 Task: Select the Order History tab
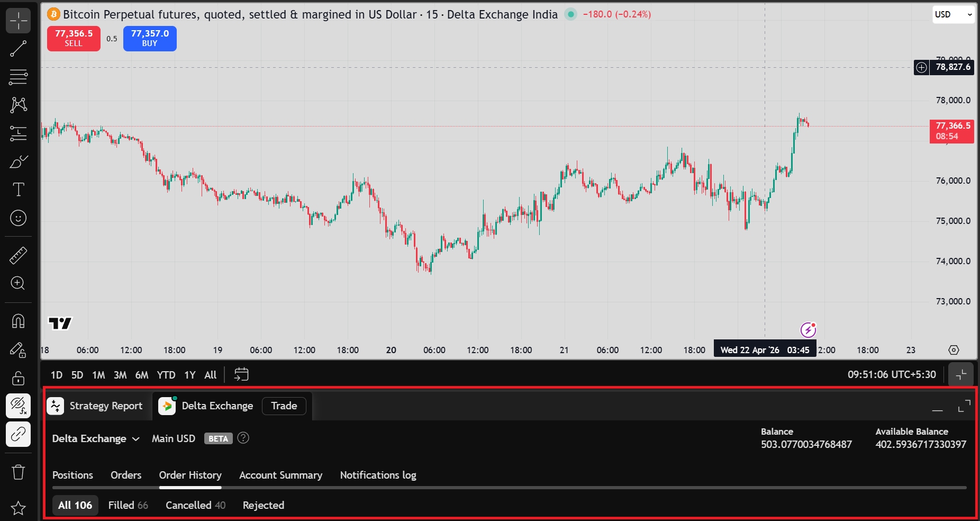point(190,475)
